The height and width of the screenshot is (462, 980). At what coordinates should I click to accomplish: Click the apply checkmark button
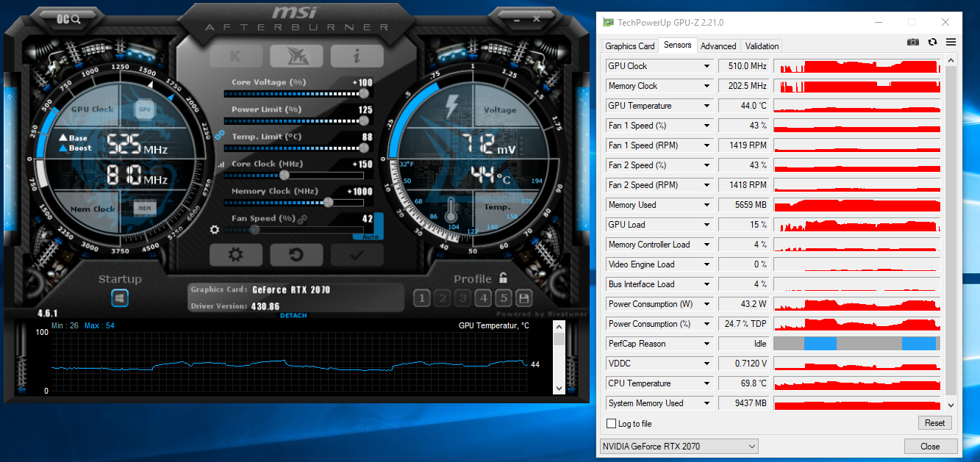pos(357,255)
